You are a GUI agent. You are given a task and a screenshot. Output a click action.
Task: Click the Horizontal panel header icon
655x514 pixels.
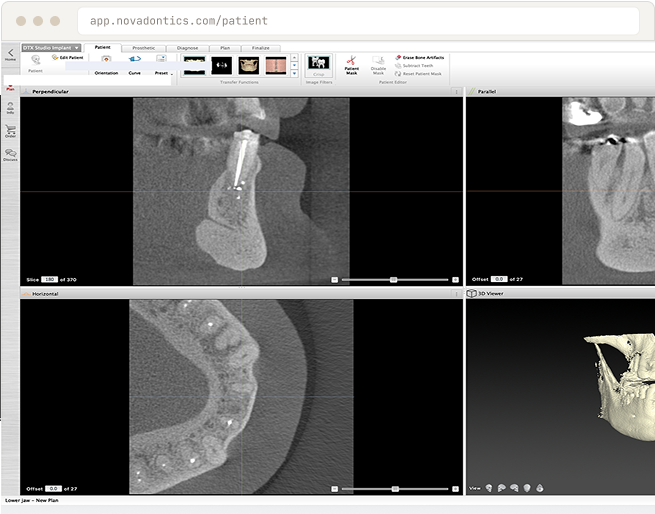pos(26,294)
